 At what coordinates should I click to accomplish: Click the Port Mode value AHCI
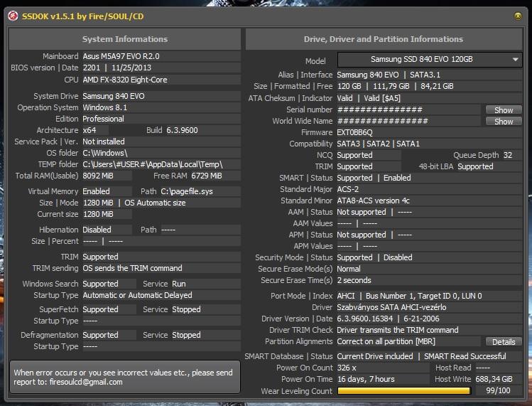click(346, 296)
